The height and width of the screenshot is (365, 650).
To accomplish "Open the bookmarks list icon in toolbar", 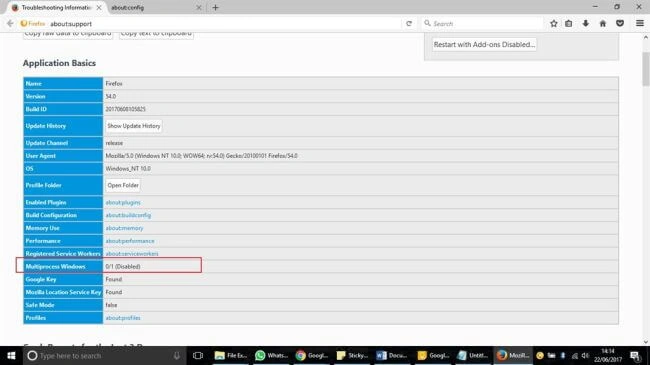I will [x=569, y=24].
